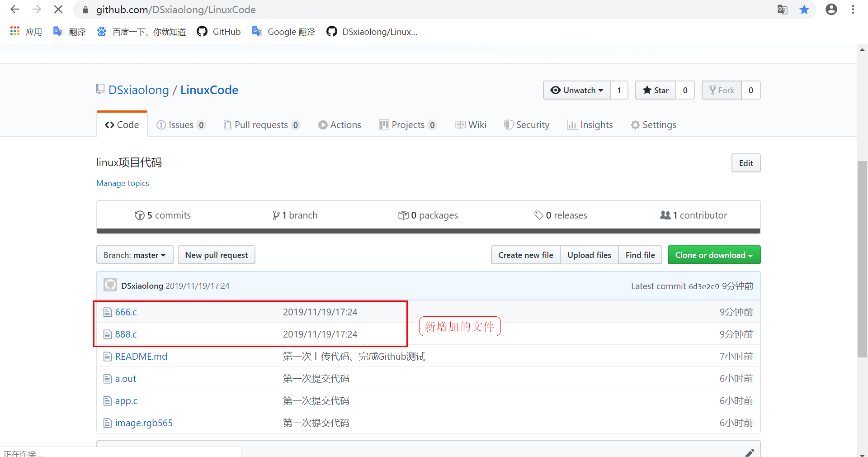This screenshot has width=868, height=457.
Task: Click the fork count of 0
Action: (x=751, y=90)
